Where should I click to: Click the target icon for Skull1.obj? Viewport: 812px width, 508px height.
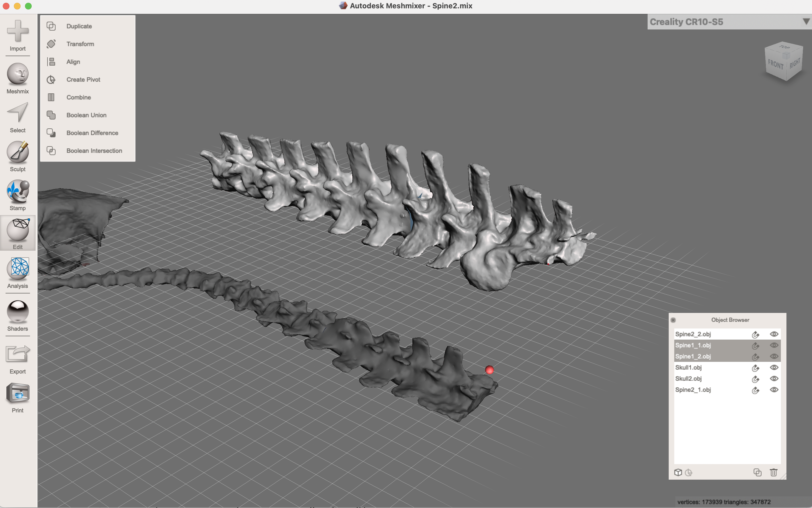point(755,368)
